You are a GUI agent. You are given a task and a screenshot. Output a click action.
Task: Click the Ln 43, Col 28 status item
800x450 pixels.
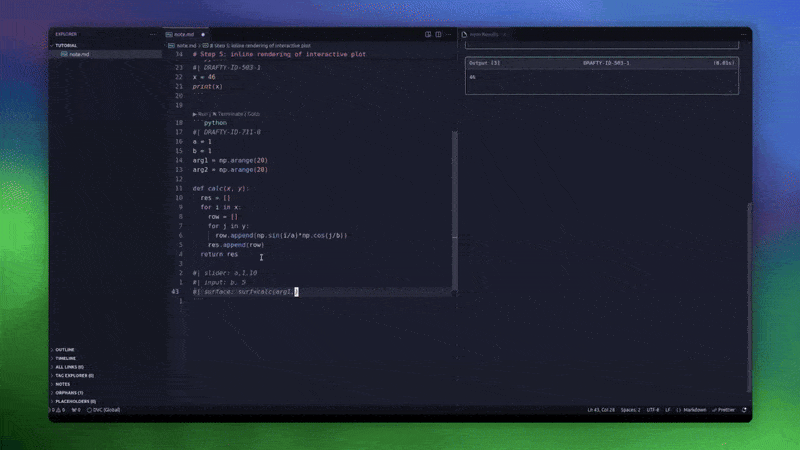[601, 410]
